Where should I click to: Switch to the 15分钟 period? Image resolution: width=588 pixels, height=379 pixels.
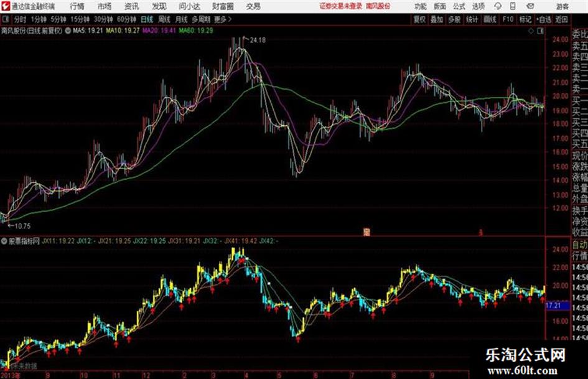[x=80, y=19]
